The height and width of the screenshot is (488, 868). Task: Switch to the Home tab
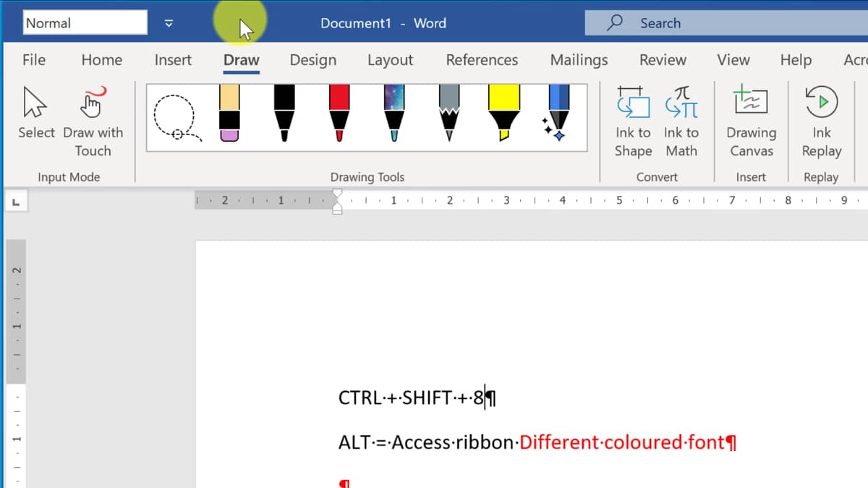pos(102,60)
